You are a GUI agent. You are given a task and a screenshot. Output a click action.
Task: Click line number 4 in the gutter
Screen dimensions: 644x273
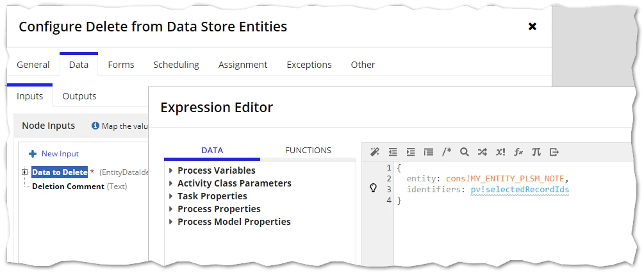pos(388,201)
